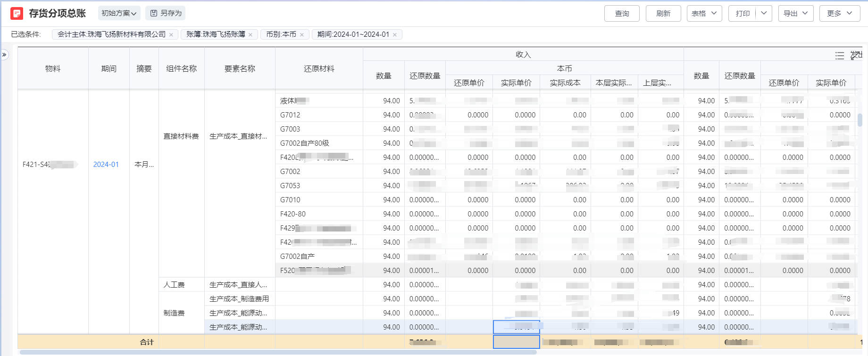868x356 pixels.
Task: Expand the collapsed left sidebar panel
Action: (4, 55)
